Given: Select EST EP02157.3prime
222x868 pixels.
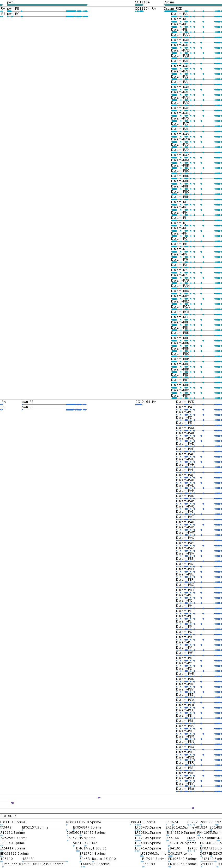Looking at the screenshot, I should coord(35,827).
